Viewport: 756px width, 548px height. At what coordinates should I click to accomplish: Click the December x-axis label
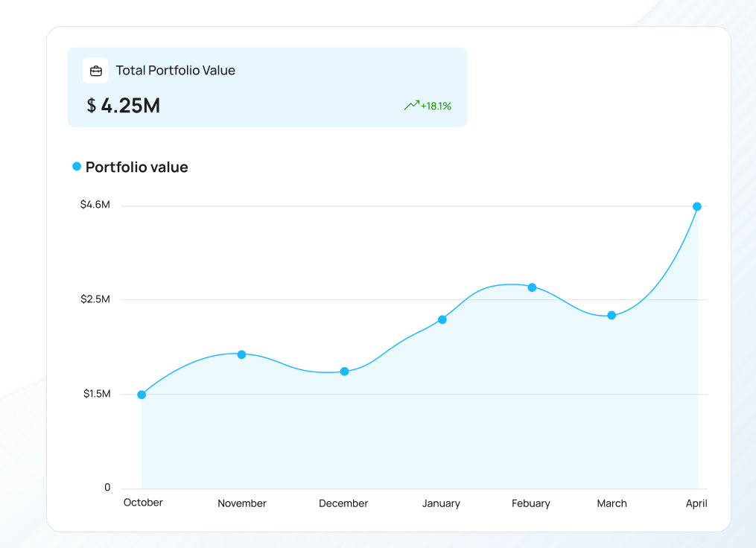pyautogui.click(x=343, y=503)
